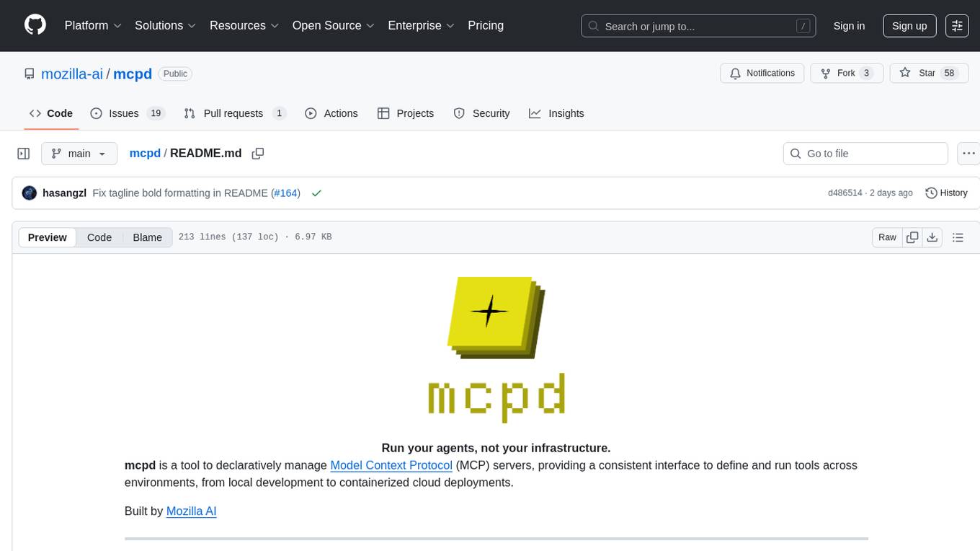Open the Raw file view

[x=887, y=237]
